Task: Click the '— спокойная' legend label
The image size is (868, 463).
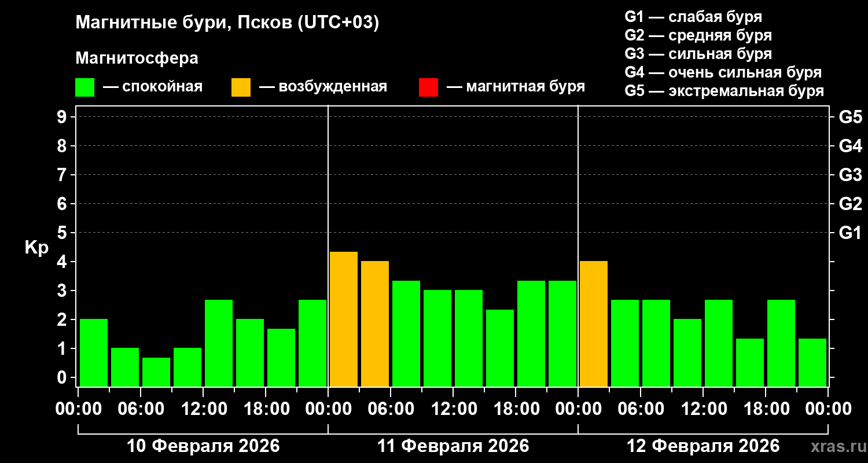Action: click(x=153, y=87)
